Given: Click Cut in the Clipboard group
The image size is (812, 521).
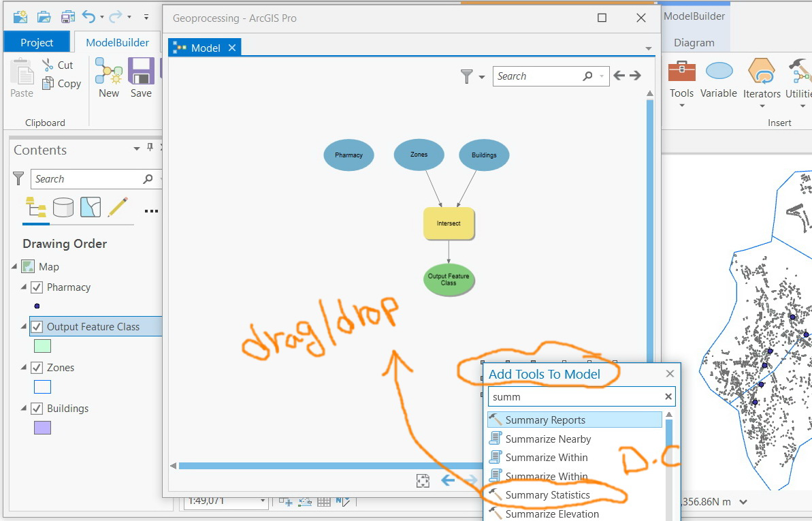Looking at the screenshot, I should click(58, 65).
